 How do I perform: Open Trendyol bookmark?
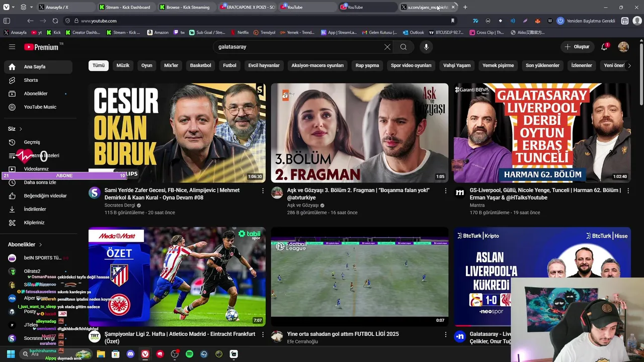(264, 32)
